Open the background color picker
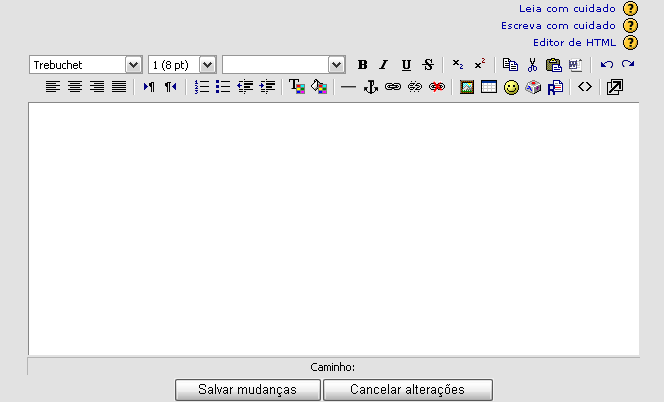This screenshot has width=664, height=402. 319,87
